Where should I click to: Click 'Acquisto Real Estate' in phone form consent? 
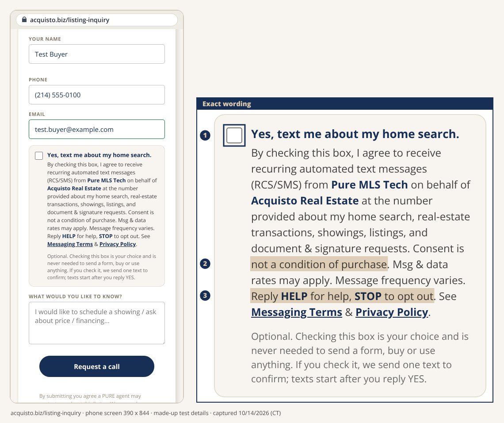coord(74,188)
